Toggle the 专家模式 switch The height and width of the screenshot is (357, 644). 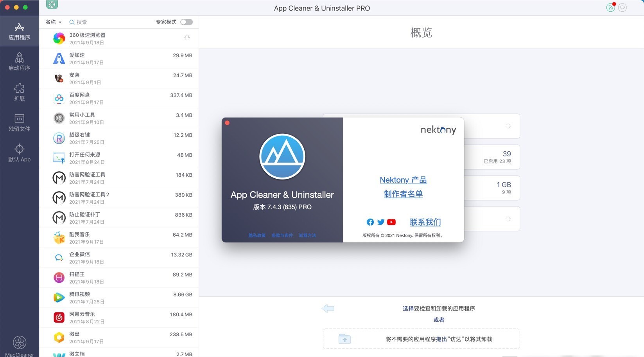(187, 22)
